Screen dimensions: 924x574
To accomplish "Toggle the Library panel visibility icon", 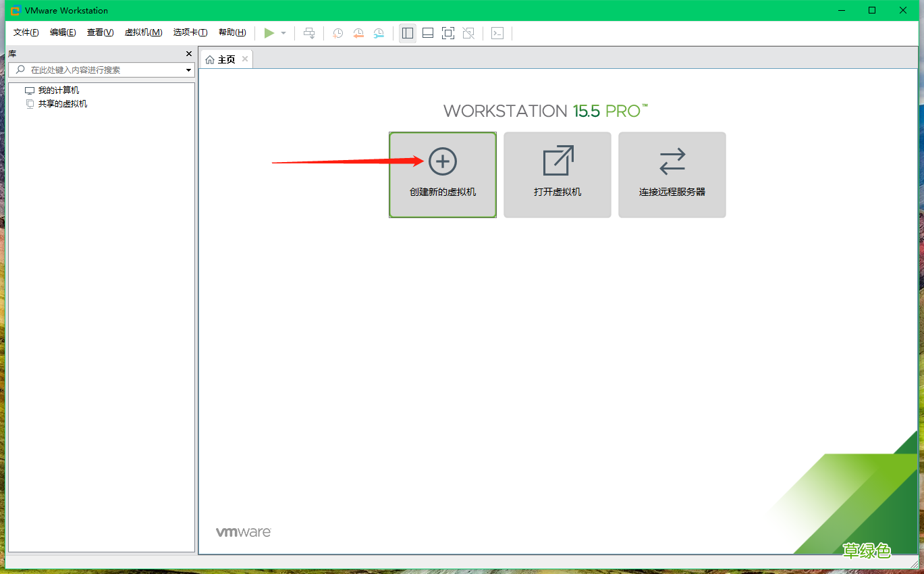I will tap(407, 32).
